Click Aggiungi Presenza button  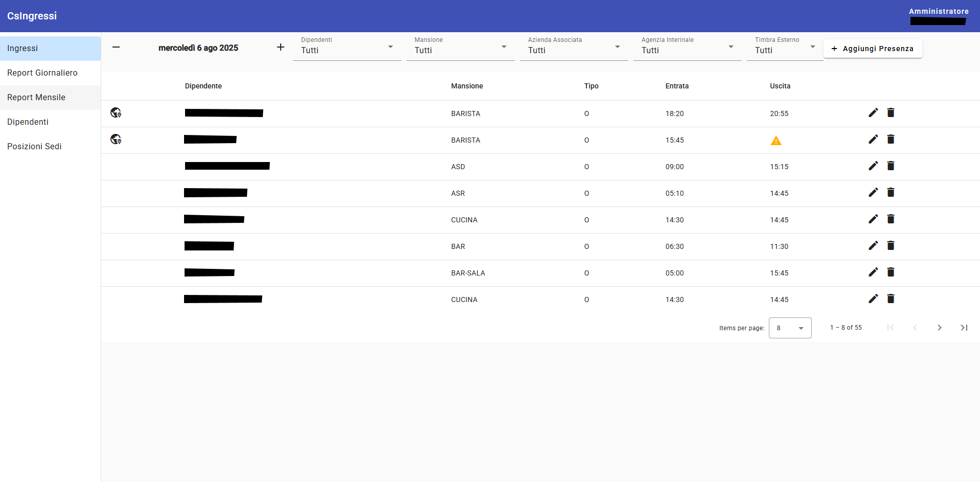[x=873, y=49]
